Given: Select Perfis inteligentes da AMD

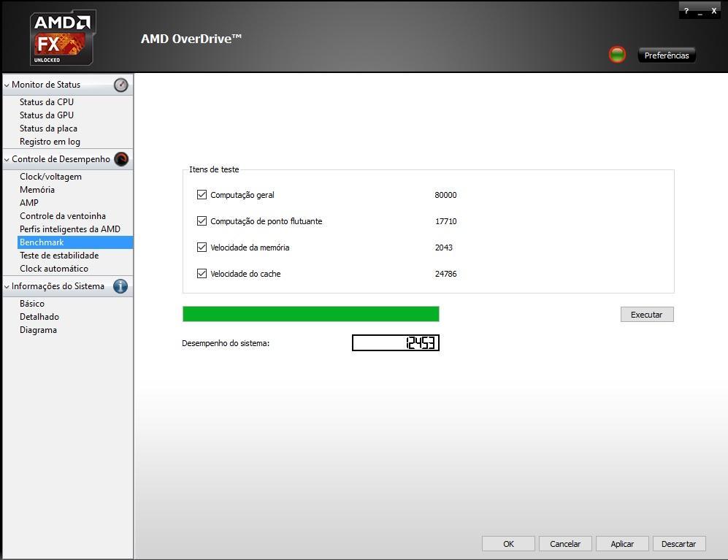Looking at the screenshot, I should (x=69, y=229).
